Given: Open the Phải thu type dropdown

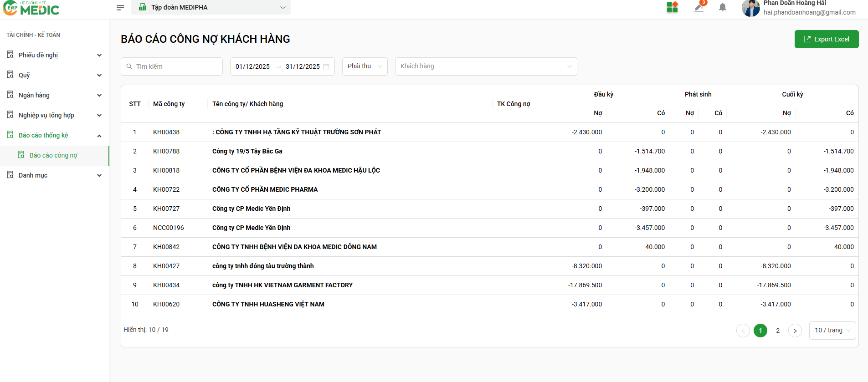Looking at the screenshot, I should click(365, 66).
